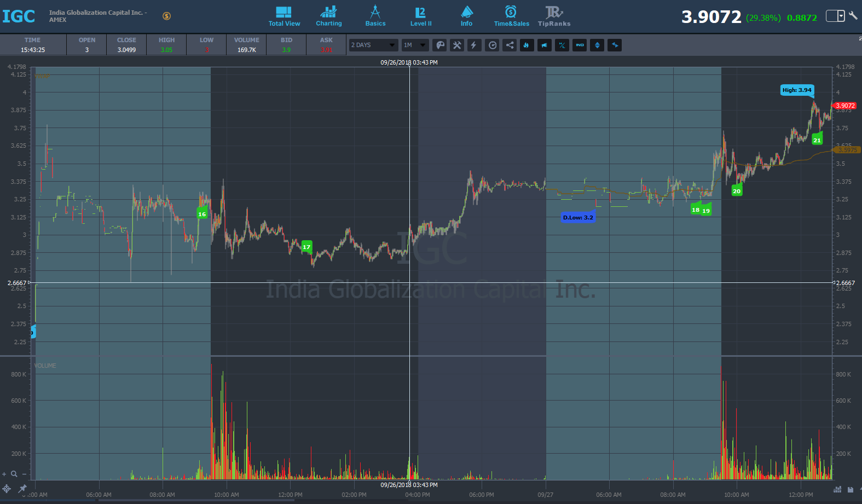Click the VOLUME value 169.7K
This screenshot has height=504, width=862.
tap(247, 50)
